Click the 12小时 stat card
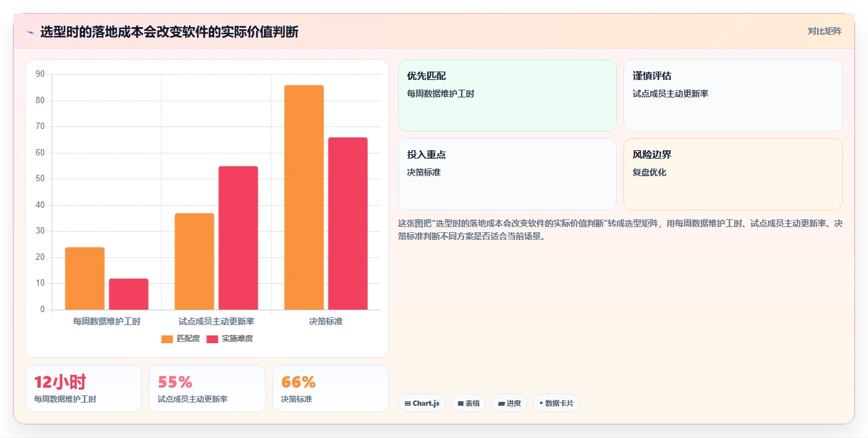Image resolution: width=868 pixels, height=438 pixels. [83, 388]
